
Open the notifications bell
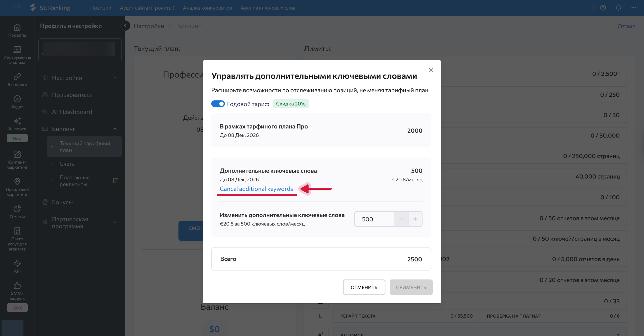[618, 8]
